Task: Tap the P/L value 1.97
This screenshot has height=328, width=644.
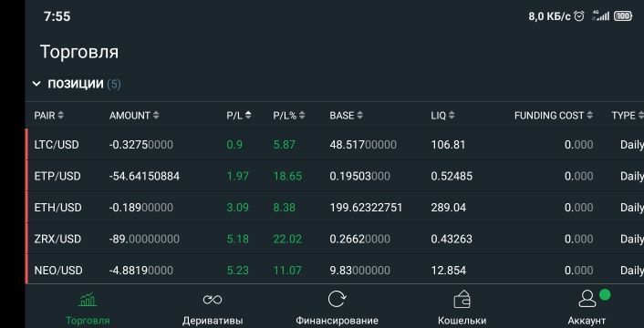Action: (237, 177)
